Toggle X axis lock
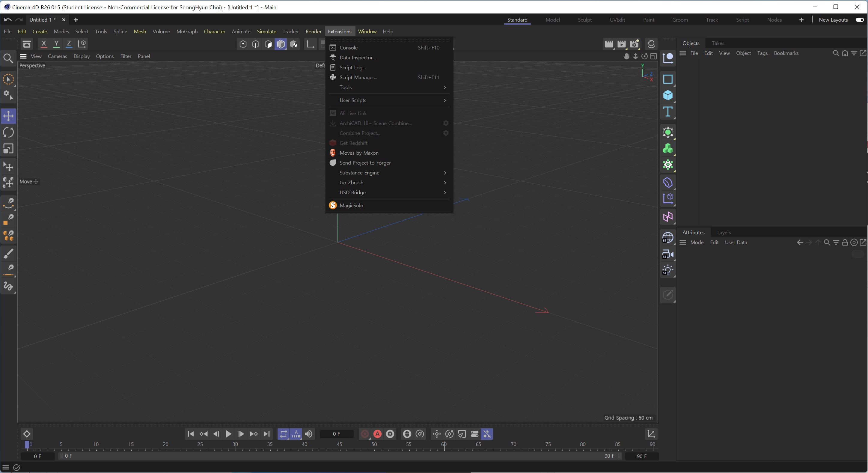 (x=43, y=44)
